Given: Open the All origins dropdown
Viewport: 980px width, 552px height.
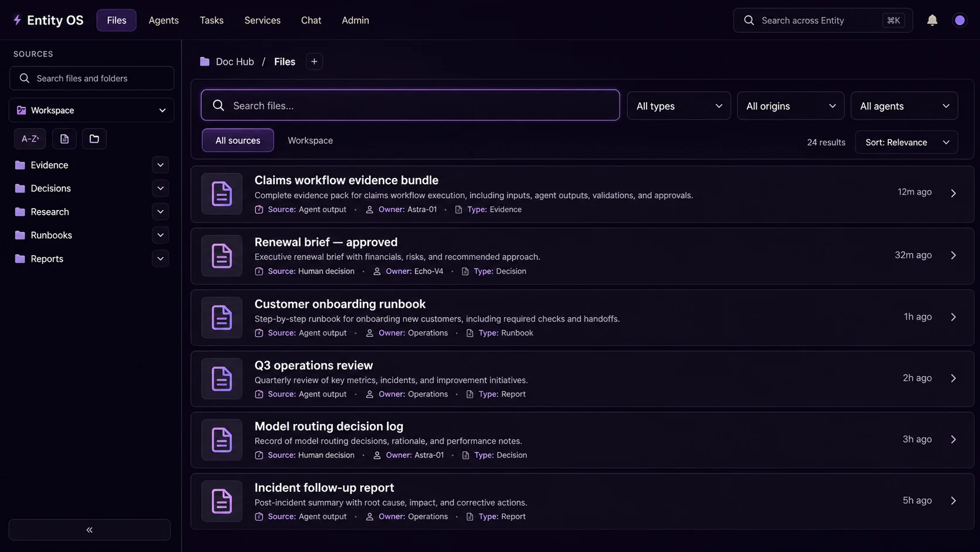Looking at the screenshot, I should tap(790, 106).
